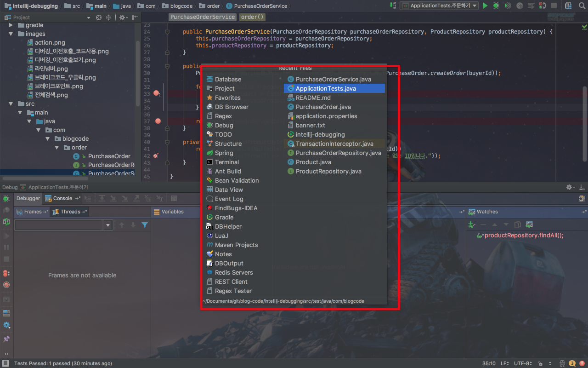Viewport: 588px width, 368px height.
Task: Collapse the images folder in project tree
Action: [11, 34]
